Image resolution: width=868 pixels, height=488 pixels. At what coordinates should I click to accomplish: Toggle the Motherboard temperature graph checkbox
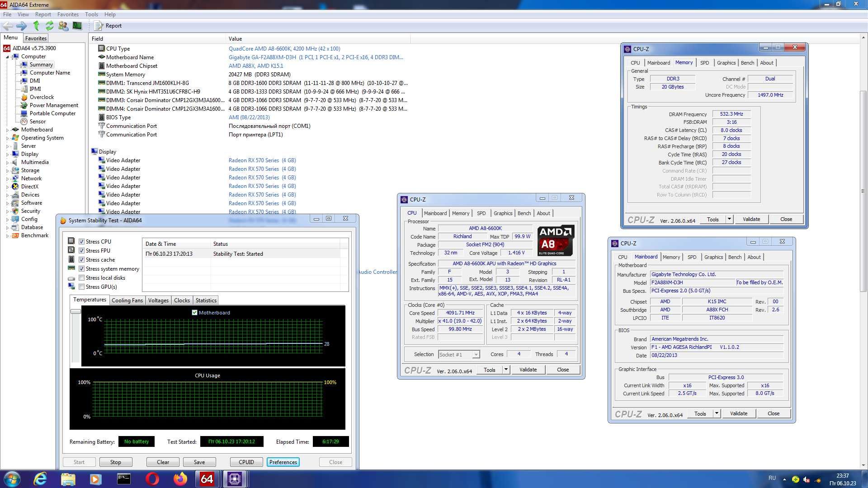point(195,312)
